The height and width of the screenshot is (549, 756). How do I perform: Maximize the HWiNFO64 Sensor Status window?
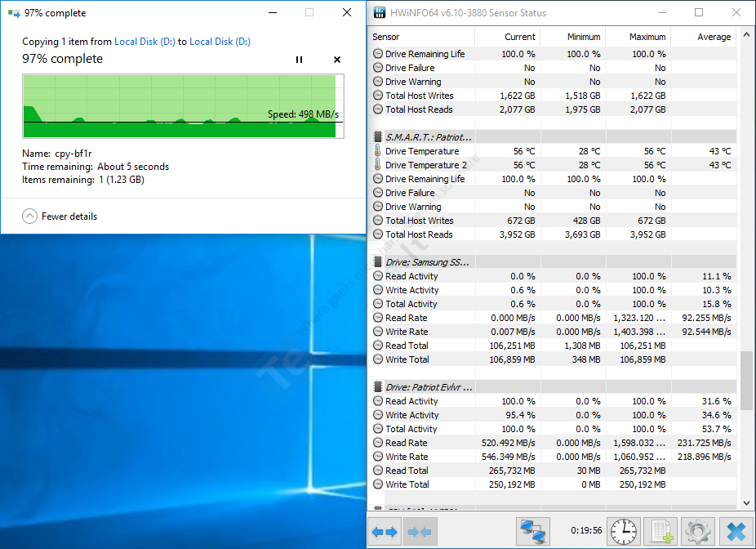click(x=699, y=12)
